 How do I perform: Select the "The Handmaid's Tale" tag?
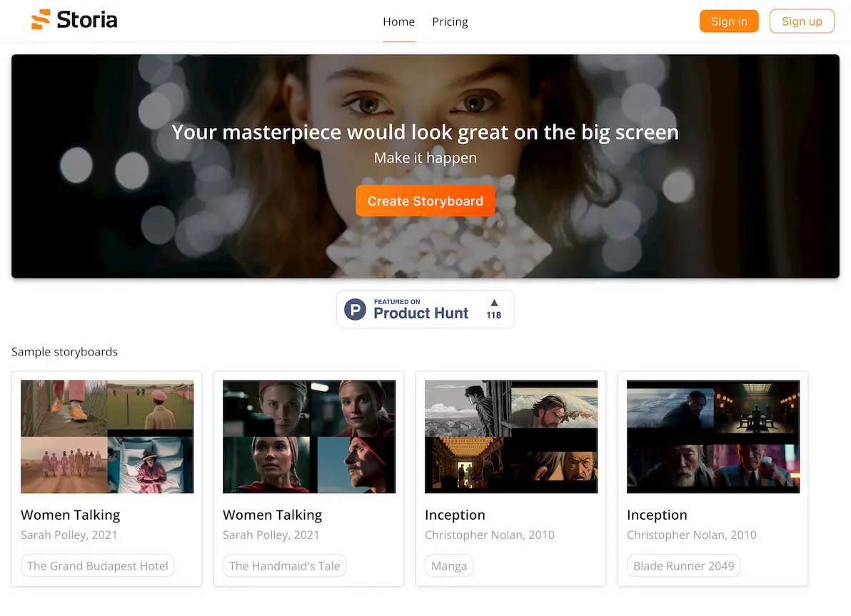click(284, 566)
